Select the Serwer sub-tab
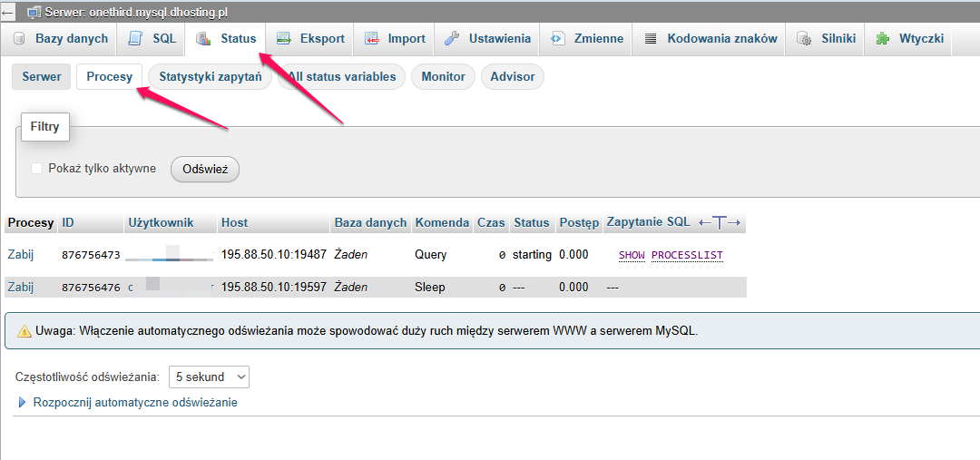Image resolution: width=980 pixels, height=460 pixels. click(42, 77)
